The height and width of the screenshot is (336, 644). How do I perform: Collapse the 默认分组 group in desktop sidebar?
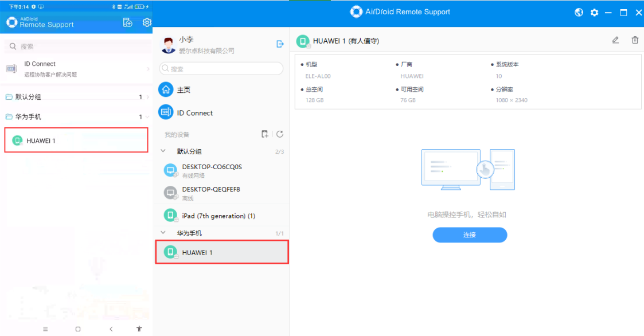(163, 151)
